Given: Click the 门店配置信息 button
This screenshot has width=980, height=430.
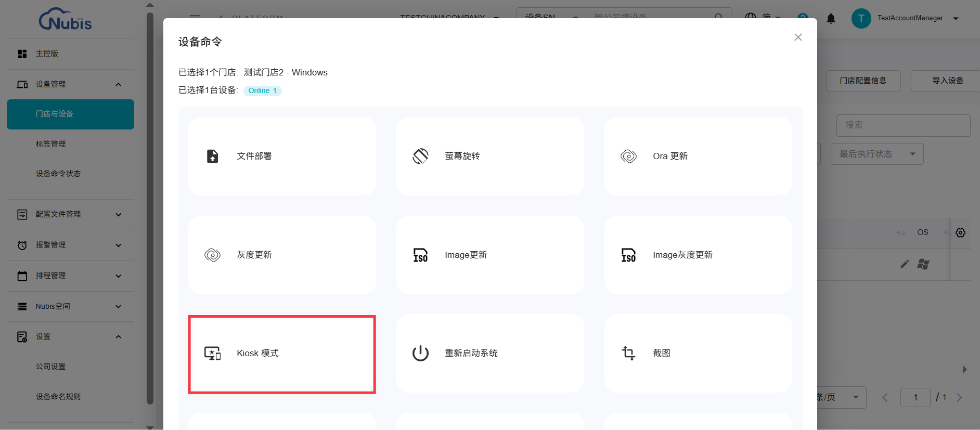Looking at the screenshot, I should pyautogui.click(x=863, y=81).
